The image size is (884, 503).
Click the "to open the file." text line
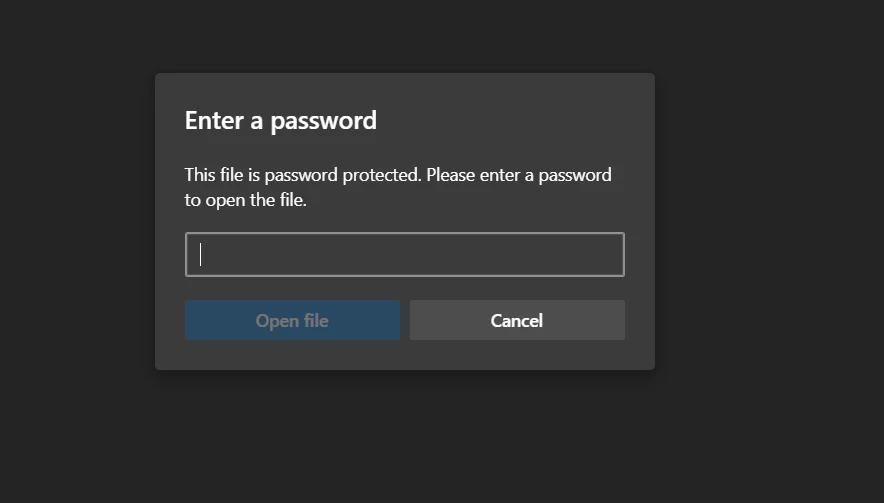coord(245,200)
